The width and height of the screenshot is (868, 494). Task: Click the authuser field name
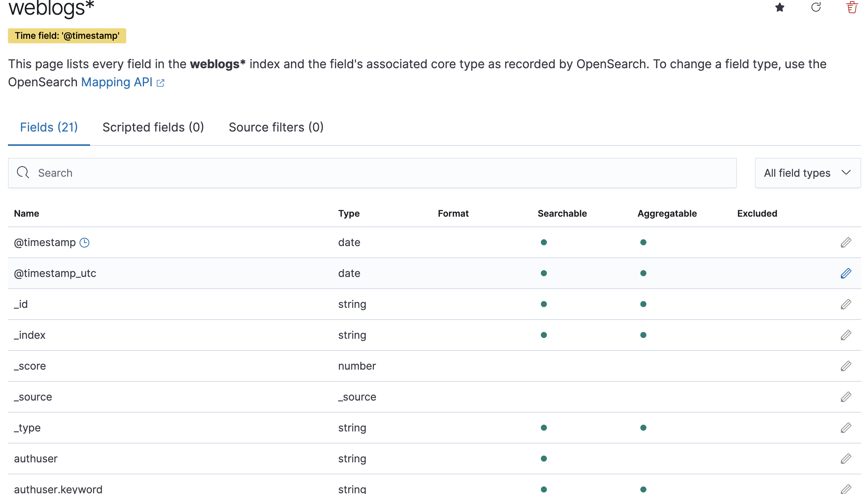36,459
